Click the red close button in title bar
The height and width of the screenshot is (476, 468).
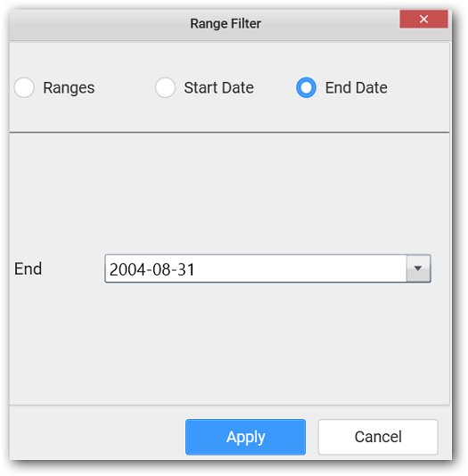(423, 19)
